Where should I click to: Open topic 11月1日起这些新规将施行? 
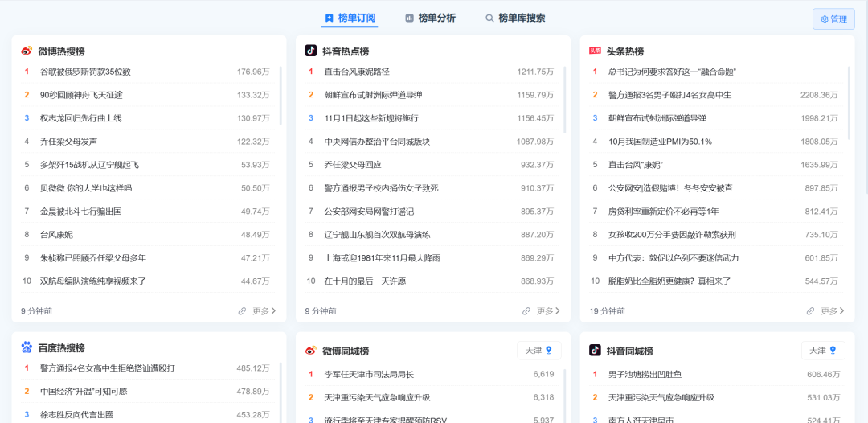tap(371, 118)
